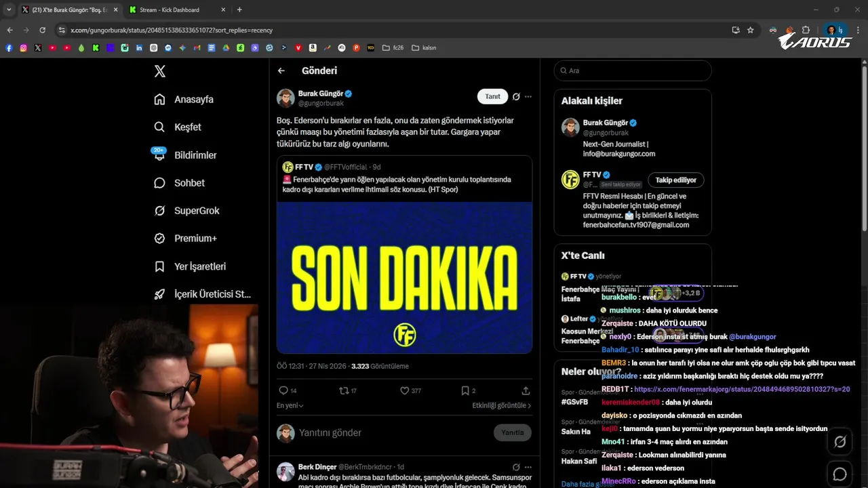This screenshot has width=868, height=488.
Task: Click Grok icon on Burak Güngör's post
Action: point(516,96)
